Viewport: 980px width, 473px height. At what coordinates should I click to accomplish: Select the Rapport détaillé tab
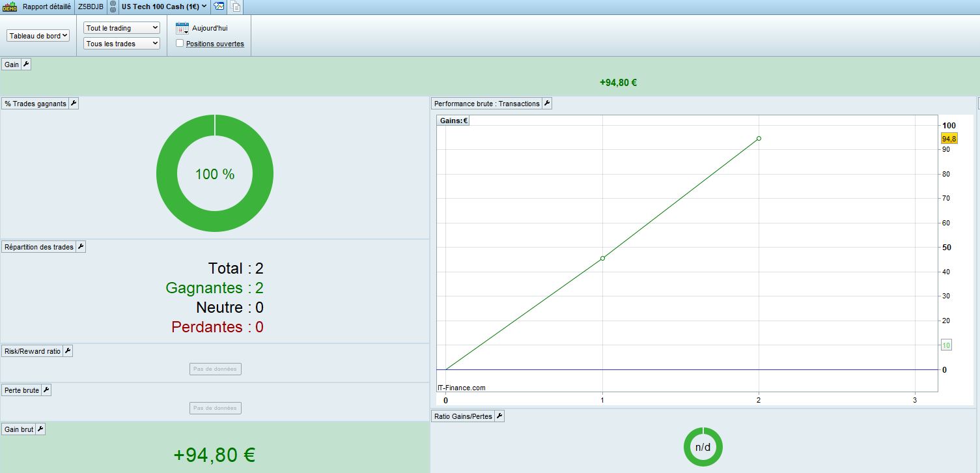point(47,7)
